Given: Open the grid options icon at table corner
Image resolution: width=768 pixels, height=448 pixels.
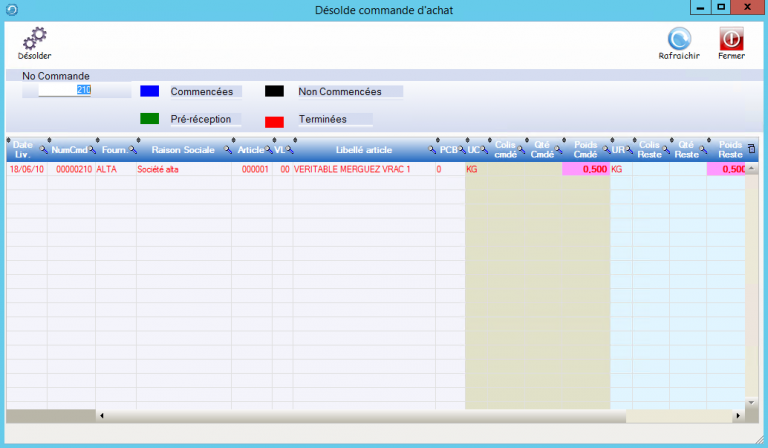Looking at the screenshot, I should pos(751,150).
